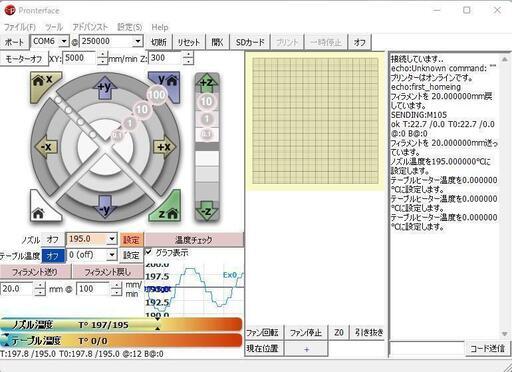Open the 設定(S) menu
The height and width of the screenshot is (372, 512).
click(130, 27)
